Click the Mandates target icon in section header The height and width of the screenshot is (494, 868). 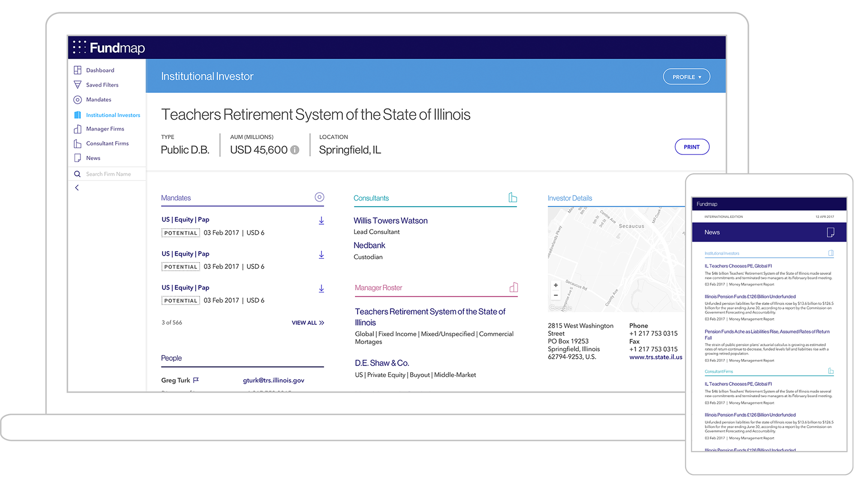(x=319, y=197)
